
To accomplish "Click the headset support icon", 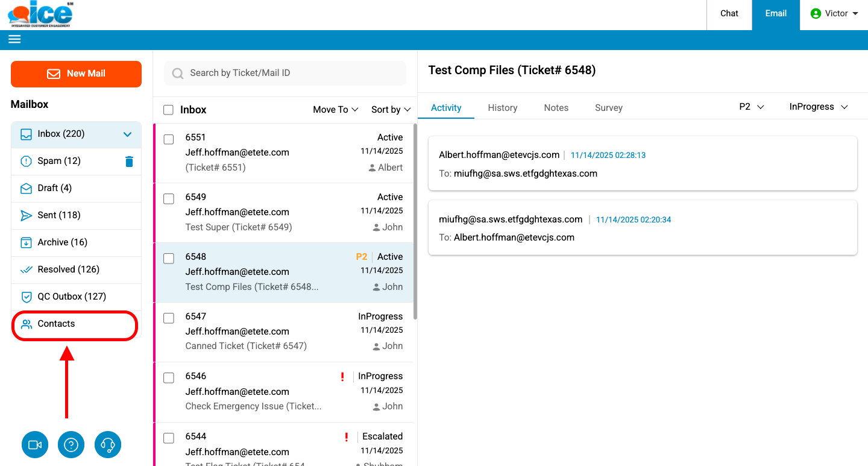I will [108, 445].
